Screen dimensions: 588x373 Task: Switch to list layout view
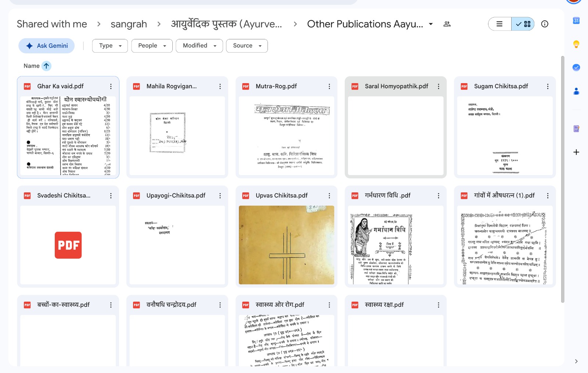pyautogui.click(x=500, y=24)
